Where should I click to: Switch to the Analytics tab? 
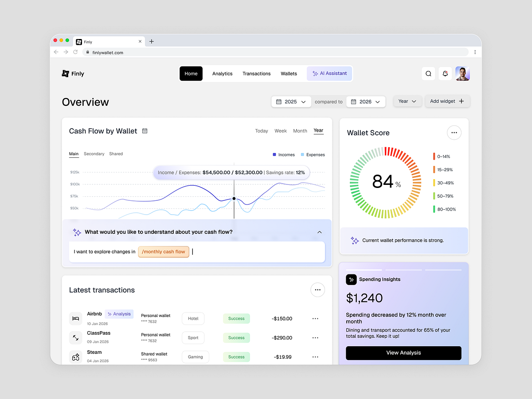(x=222, y=74)
